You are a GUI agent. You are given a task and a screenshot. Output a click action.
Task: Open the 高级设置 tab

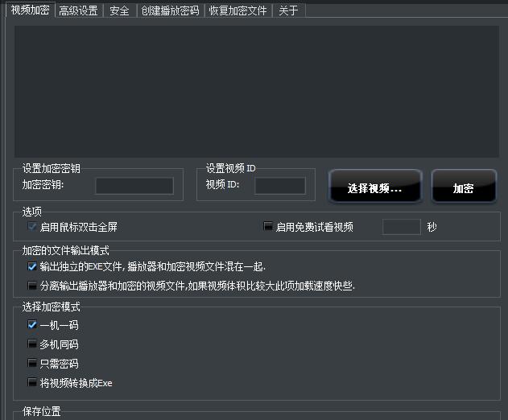[x=78, y=10]
